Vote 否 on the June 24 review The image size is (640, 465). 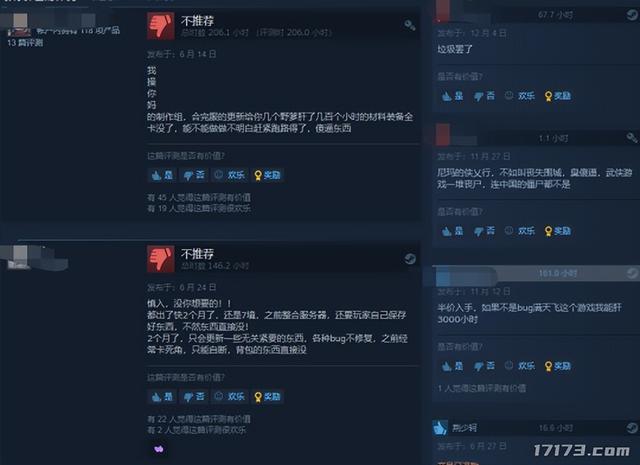point(194,396)
